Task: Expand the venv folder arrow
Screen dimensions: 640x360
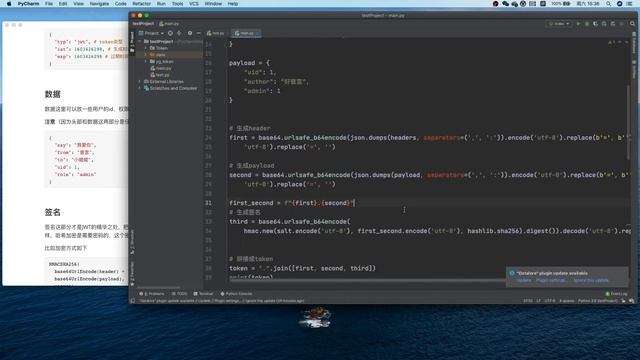Action: point(146,55)
